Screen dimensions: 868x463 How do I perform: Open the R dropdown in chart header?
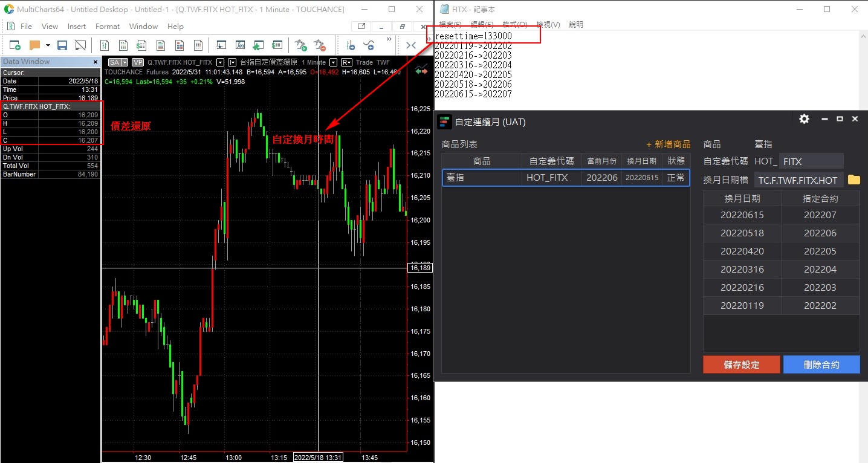[x=346, y=62]
